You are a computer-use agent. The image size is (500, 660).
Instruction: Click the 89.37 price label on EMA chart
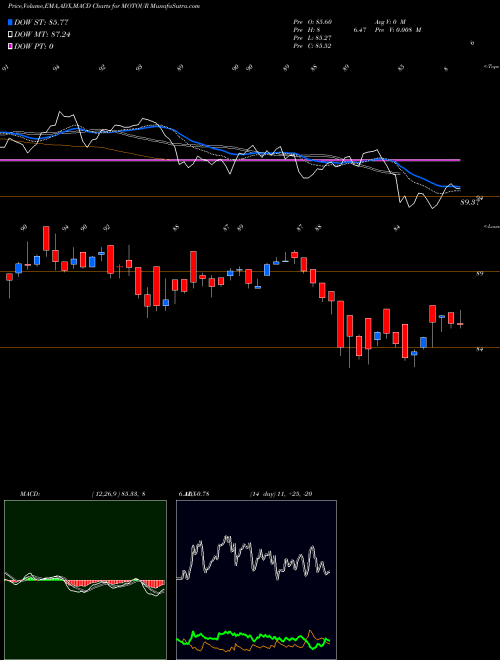point(470,202)
